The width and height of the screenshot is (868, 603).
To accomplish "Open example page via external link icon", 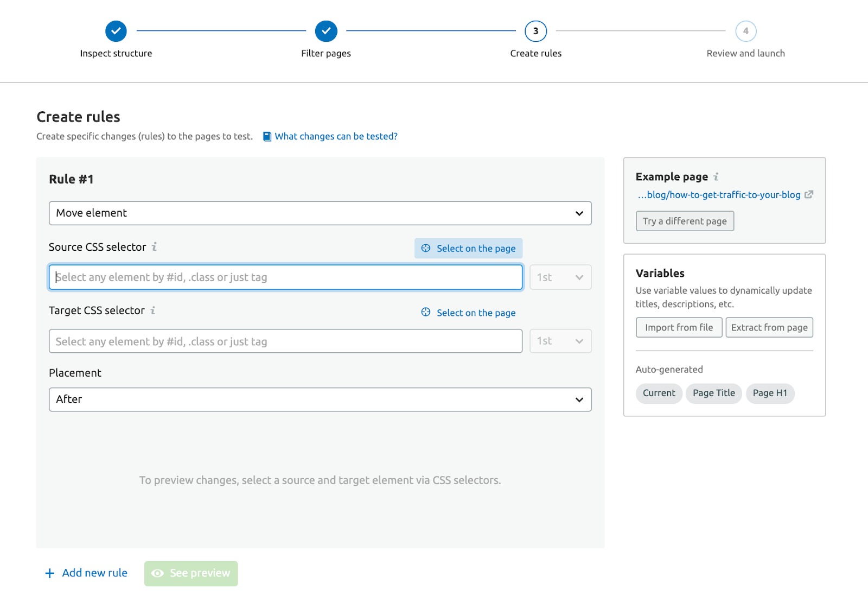I will 808,194.
